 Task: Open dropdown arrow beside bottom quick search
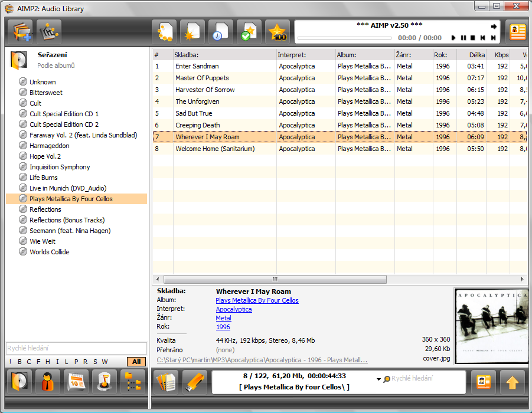(378, 379)
